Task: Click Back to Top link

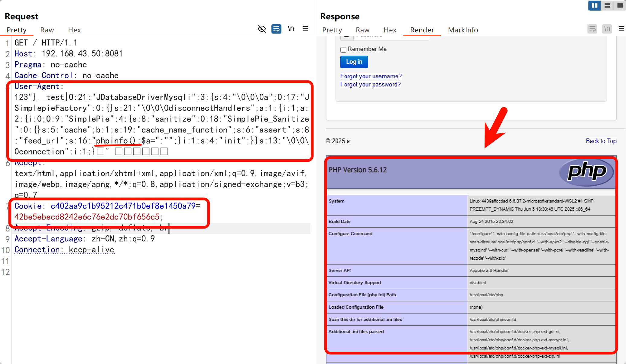Action: (x=601, y=141)
